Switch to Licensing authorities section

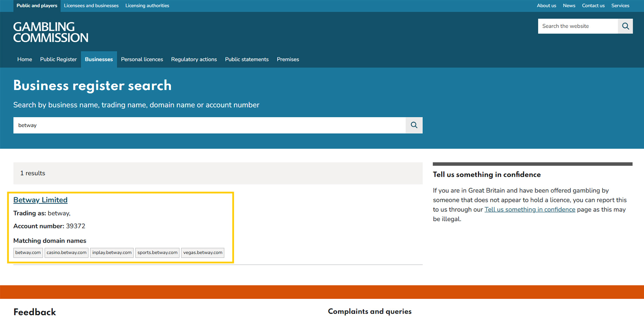(147, 6)
